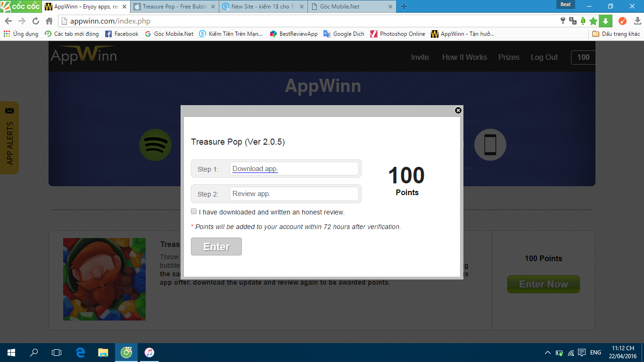644x362 pixels.
Task: Select the Review app. step field
Action: click(294, 194)
